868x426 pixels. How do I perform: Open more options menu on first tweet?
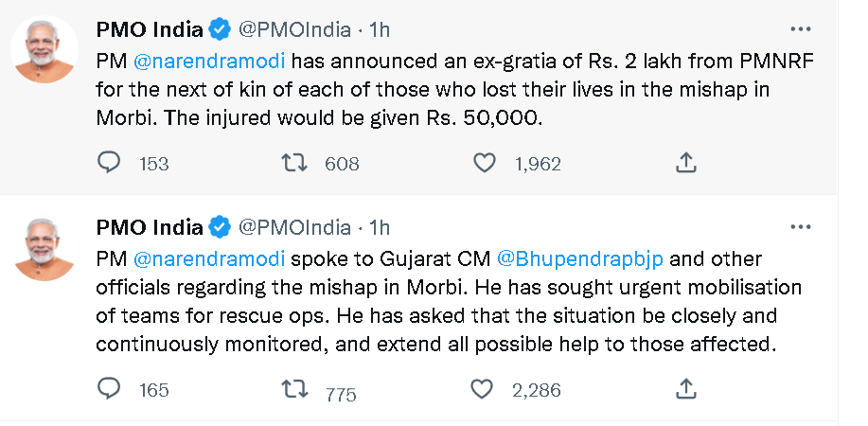(x=801, y=29)
